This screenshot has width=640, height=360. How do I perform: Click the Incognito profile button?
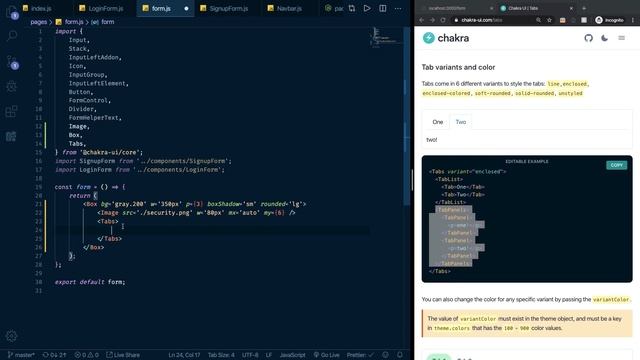[x=609, y=20]
